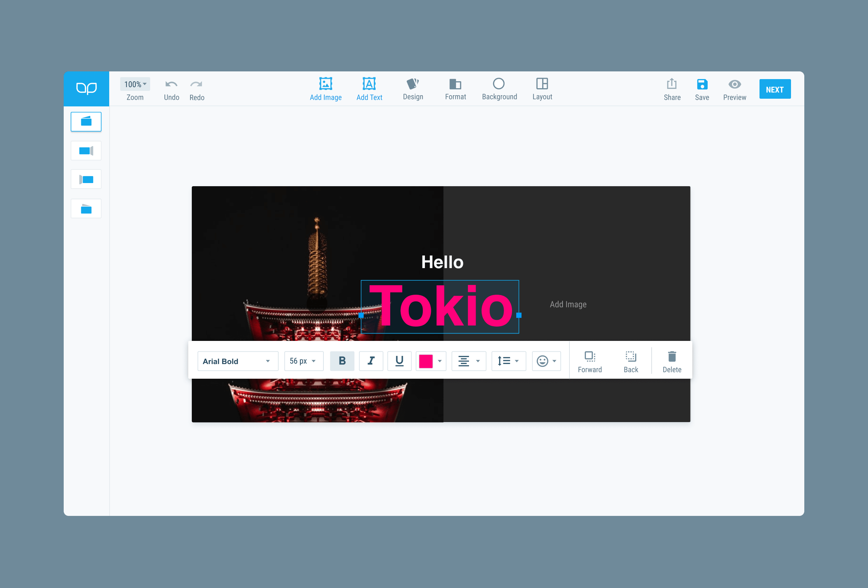
Task: Toggle Bold formatting
Action: (x=342, y=360)
